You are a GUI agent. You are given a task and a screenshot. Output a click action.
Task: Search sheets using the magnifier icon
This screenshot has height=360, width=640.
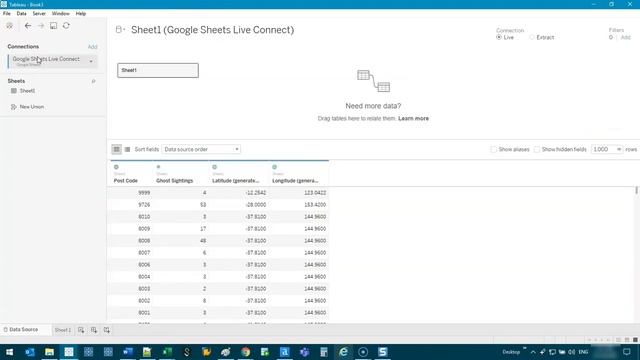pos(93,81)
